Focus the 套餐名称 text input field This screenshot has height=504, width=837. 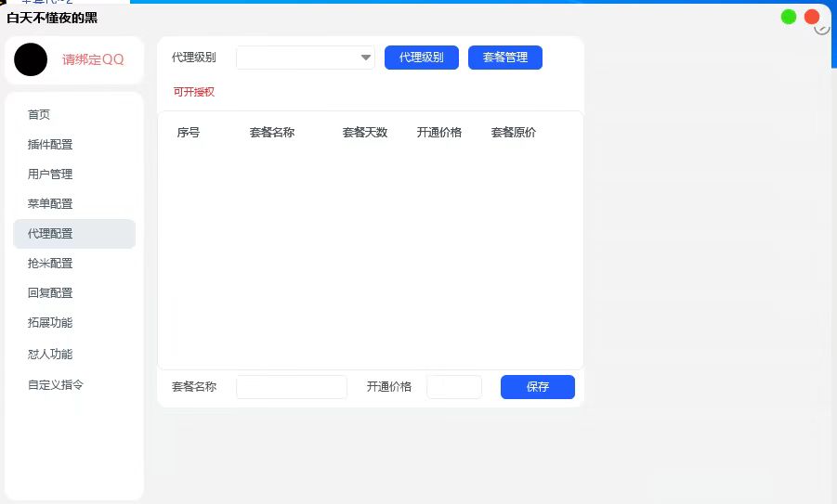pyautogui.click(x=291, y=387)
